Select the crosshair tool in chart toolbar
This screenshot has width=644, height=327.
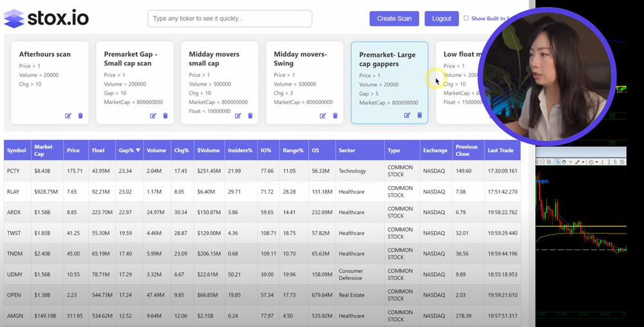coord(571,162)
